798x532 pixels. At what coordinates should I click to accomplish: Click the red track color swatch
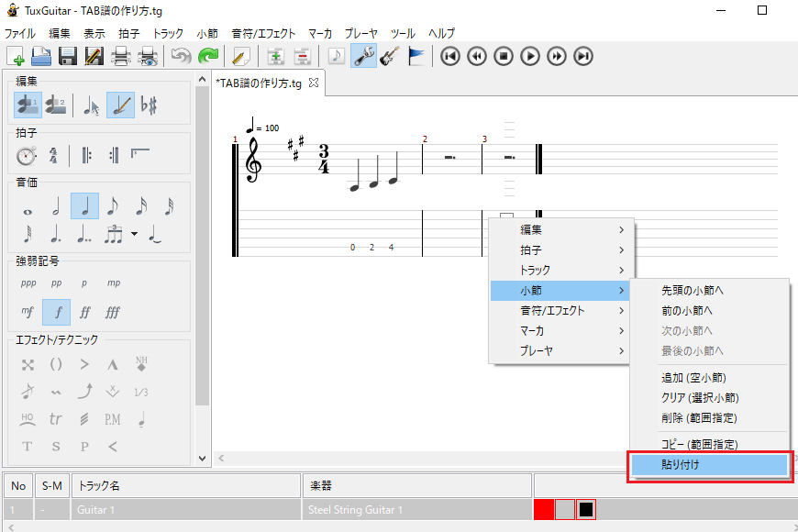(x=543, y=509)
